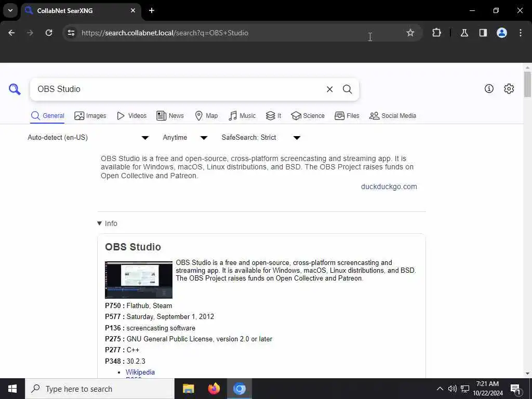Switch to Videos search tab

(x=131, y=116)
